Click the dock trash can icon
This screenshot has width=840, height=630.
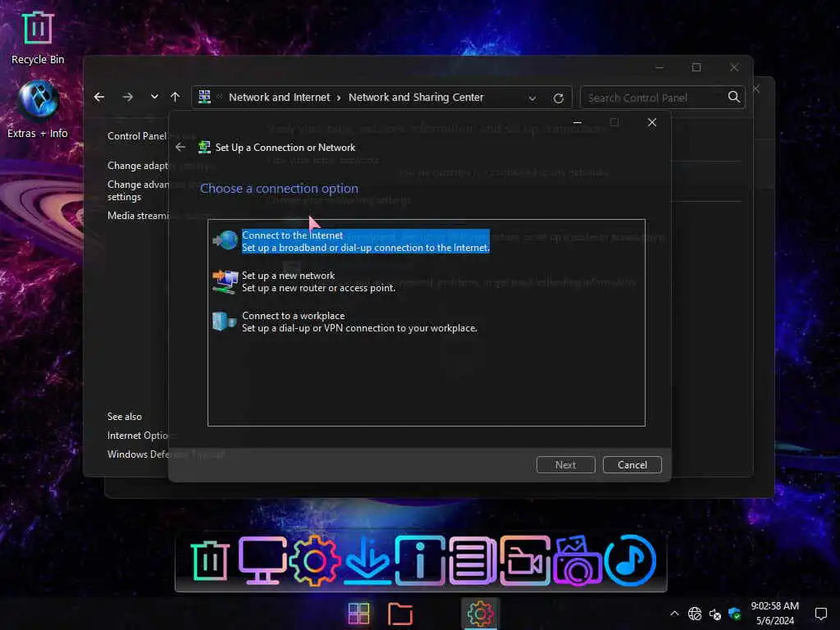pos(210,561)
